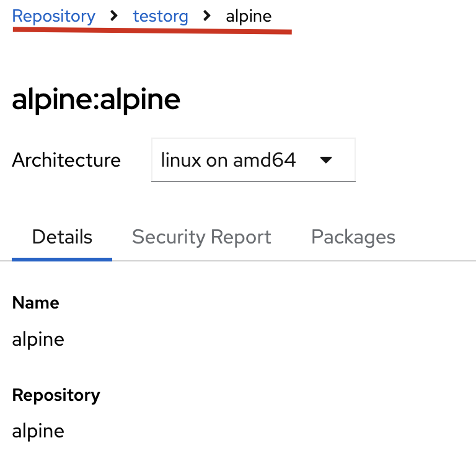Viewport: 476px width, 456px height.
Task: Select the Details tab
Action: [x=62, y=237]
